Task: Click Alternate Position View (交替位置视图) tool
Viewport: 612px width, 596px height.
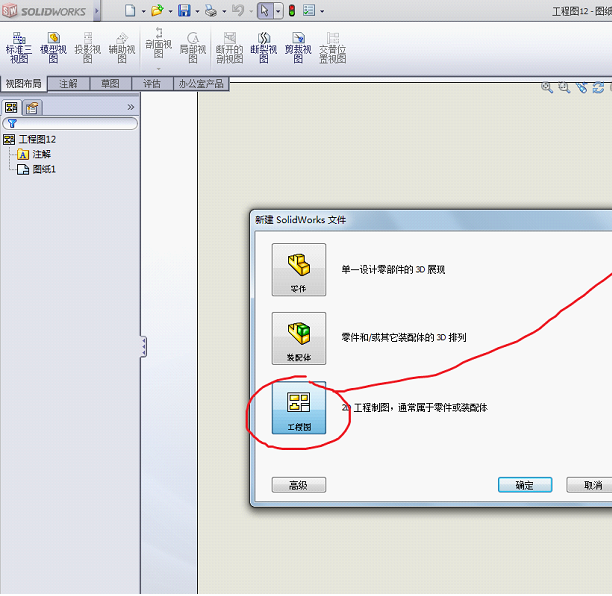Action: pos(333,48)
